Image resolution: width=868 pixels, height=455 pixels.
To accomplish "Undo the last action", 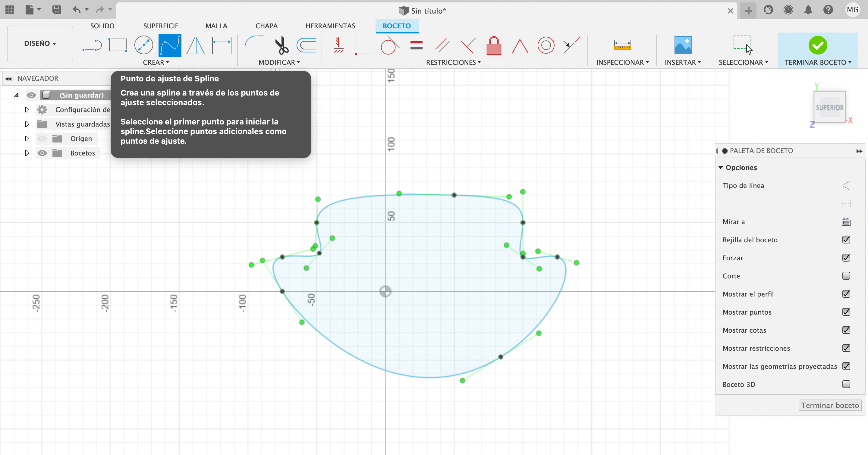I will tap(77, 10).
